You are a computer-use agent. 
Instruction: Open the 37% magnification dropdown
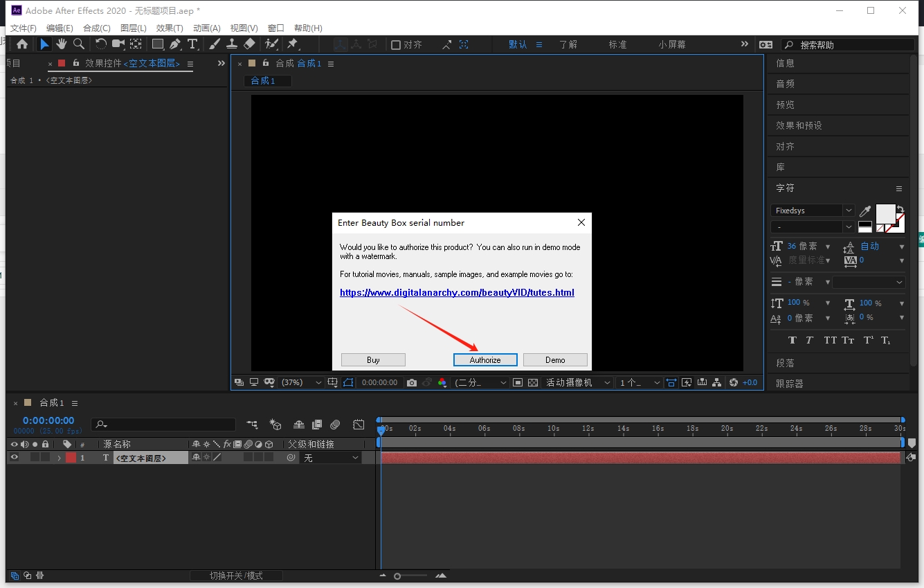(302, 382)
